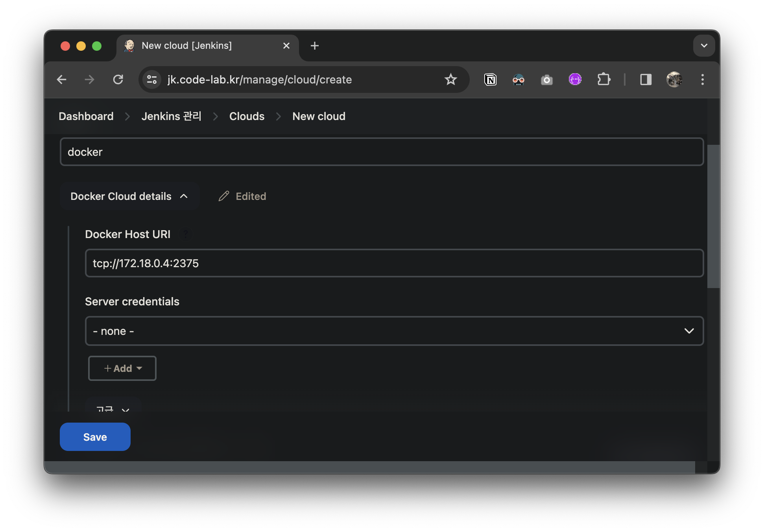Image resolution: width=764 pixels, height=532 pixels.
Task: Click the camera screenshot extension icon
Action: pos(546,80)
